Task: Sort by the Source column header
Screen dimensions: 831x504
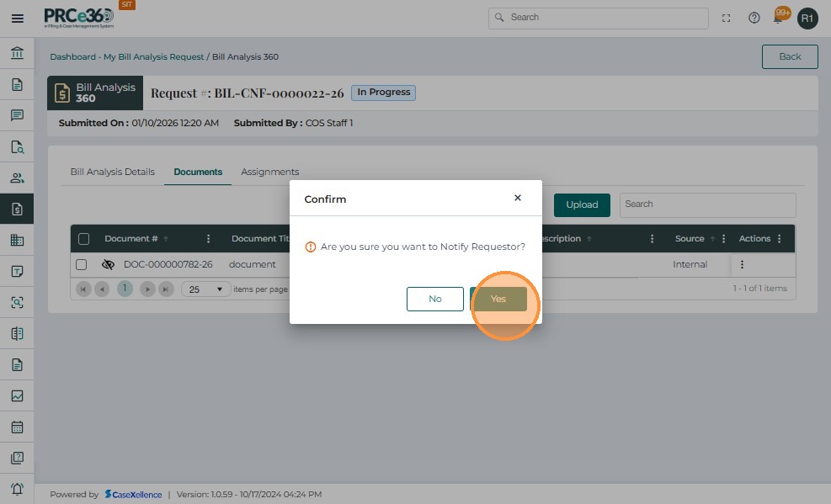Action: click(690, 239)
